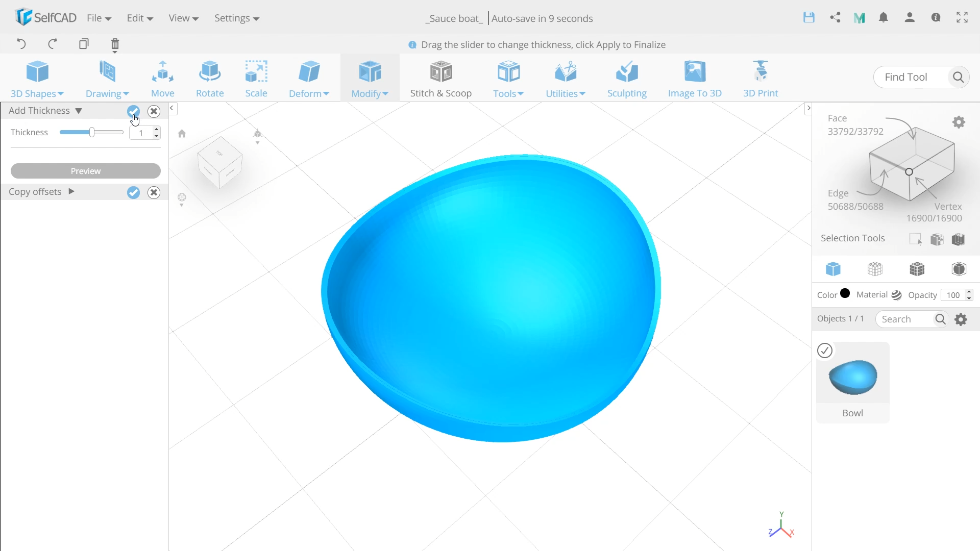Screen dimensions: 980x551
Task: Open objects list settings gear
Action: click(961, 319)
